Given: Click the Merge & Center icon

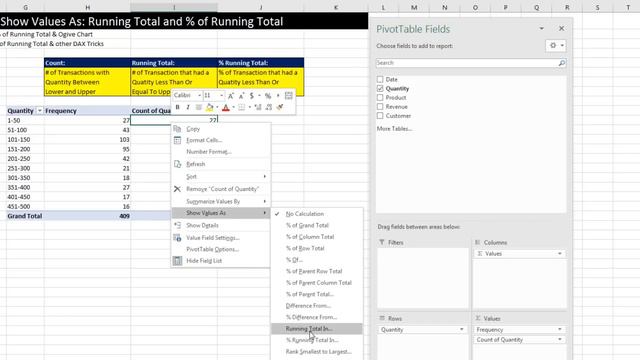Looking at the screenshot, I should point(289,96).
